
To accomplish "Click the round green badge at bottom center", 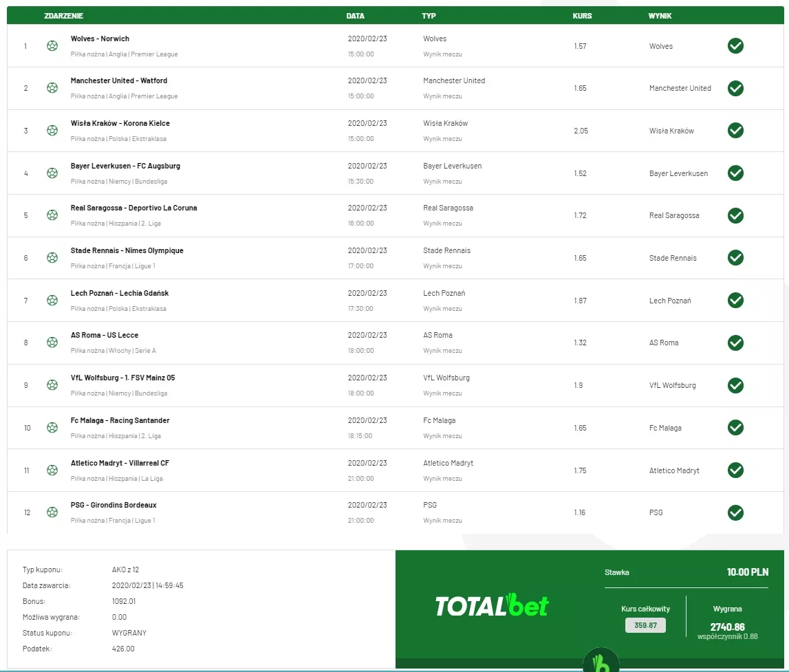I will pyautogui.click(x=601, y=662).
